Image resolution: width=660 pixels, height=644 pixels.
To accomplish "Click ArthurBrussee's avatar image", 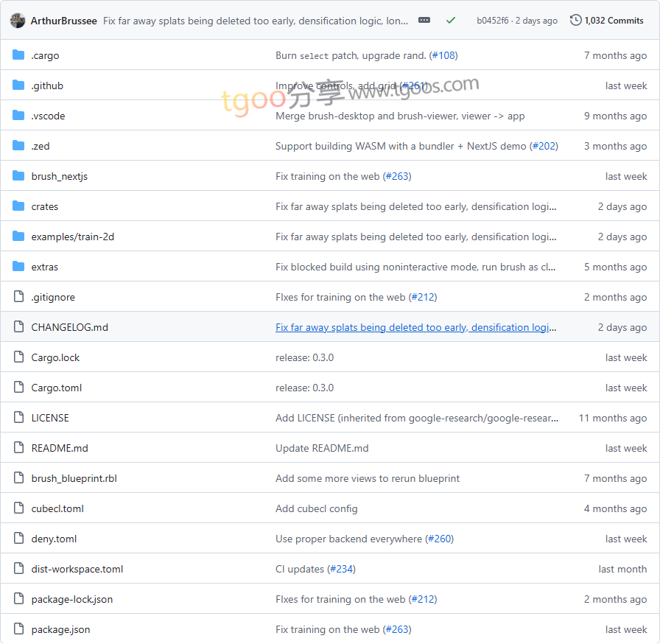I will [x=18, y=21].
